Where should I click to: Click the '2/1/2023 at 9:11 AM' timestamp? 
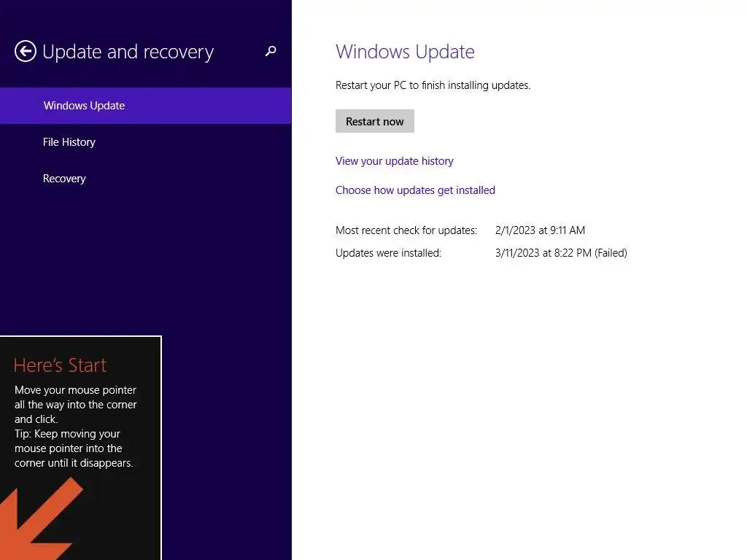tap(540, 230)
